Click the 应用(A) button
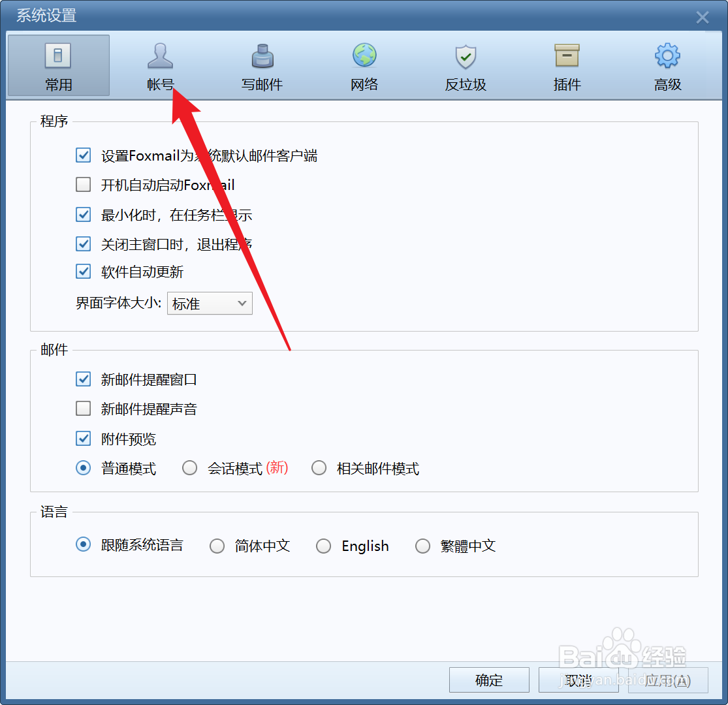The width and height of the screenshot is (728, 705). (x=668, y=680)
